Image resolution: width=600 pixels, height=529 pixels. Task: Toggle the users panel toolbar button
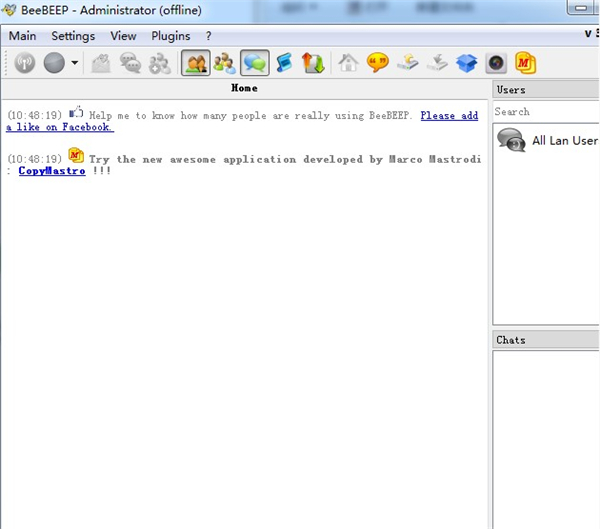(x=195, y=63)
